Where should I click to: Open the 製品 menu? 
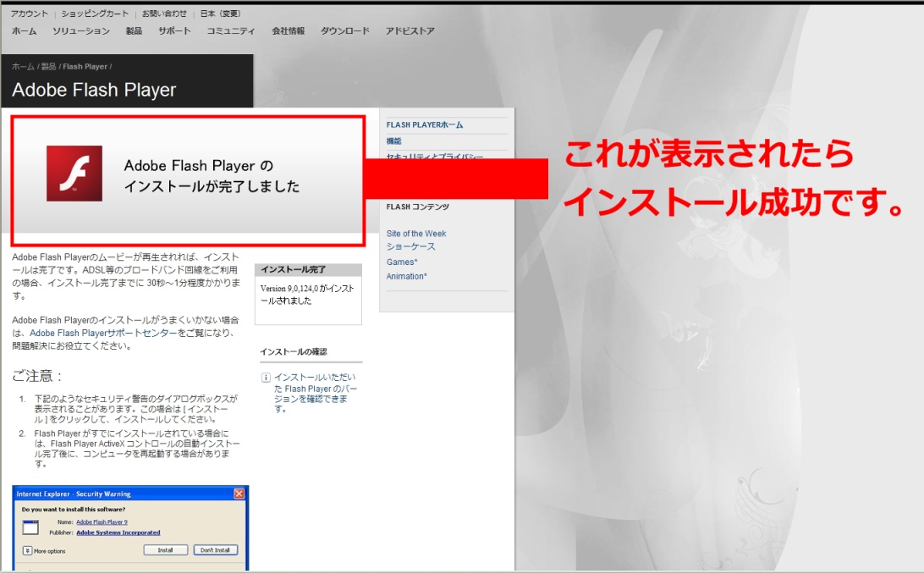[x=134, y=31]
